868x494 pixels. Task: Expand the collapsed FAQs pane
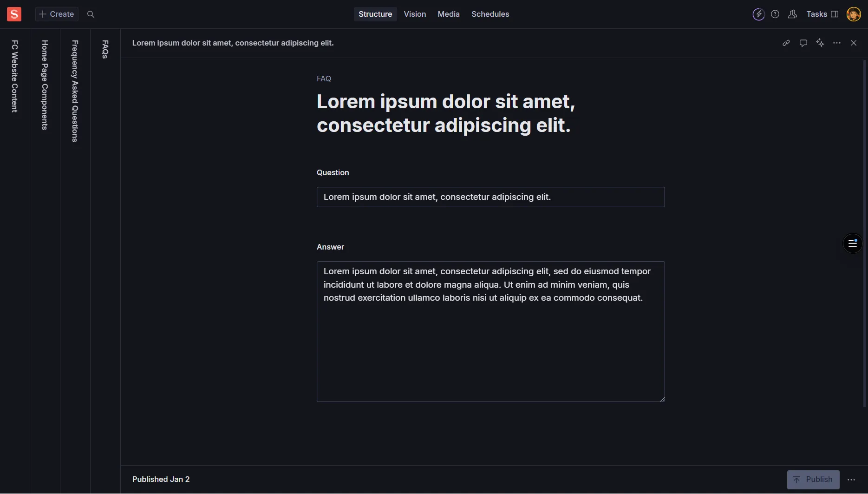105,49
